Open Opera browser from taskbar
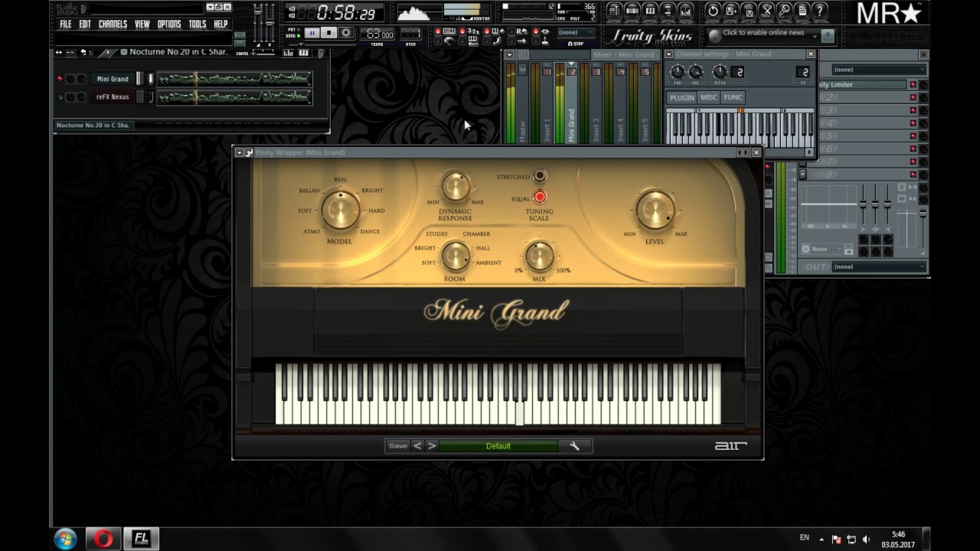 (x=103, y=539)
